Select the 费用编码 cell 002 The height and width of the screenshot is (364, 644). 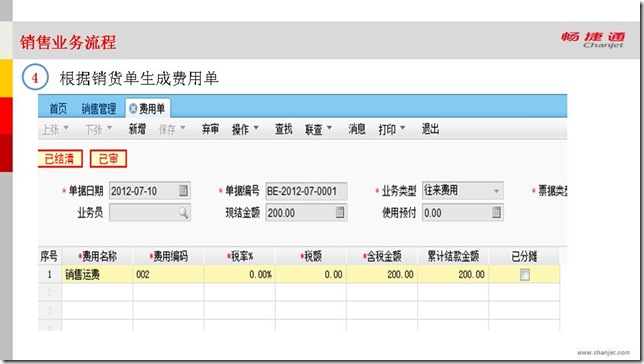coord(168,274)
